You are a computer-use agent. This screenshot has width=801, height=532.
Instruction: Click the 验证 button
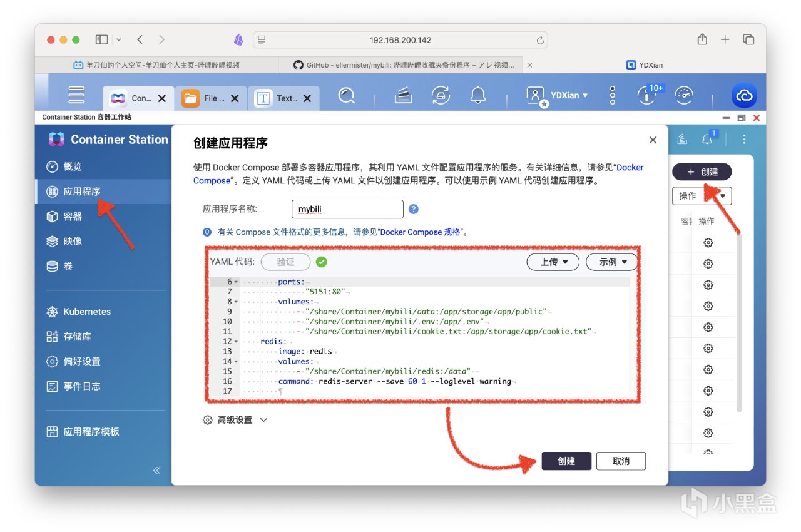tap(285, 262)
